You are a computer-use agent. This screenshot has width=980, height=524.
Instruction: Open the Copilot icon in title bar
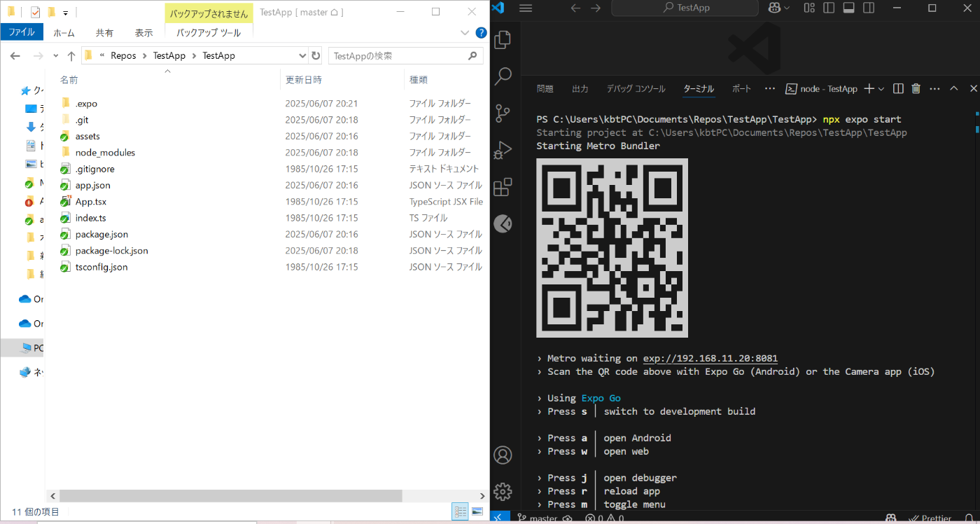(x=775, y=8)
